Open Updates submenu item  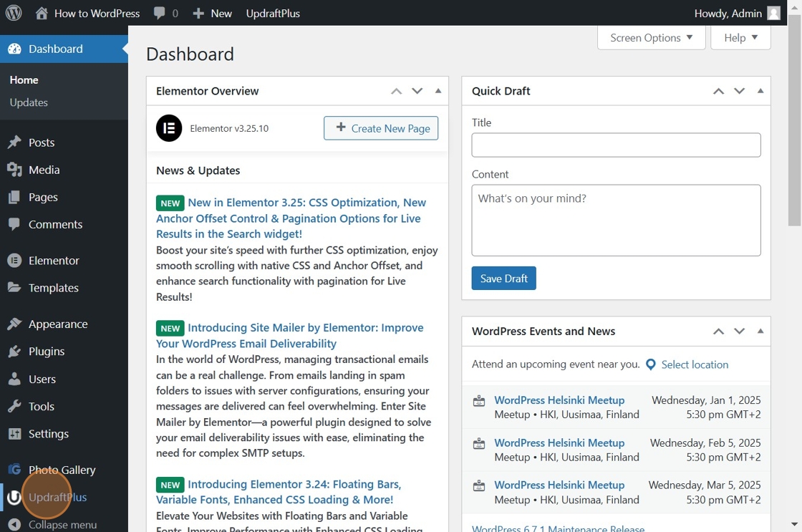point(29,102)
